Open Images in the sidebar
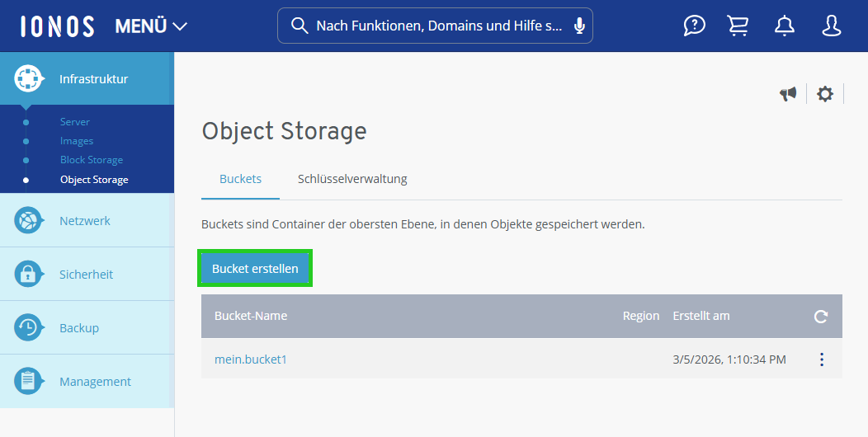This screenshot has height=437, width=868. coord(77,141)
